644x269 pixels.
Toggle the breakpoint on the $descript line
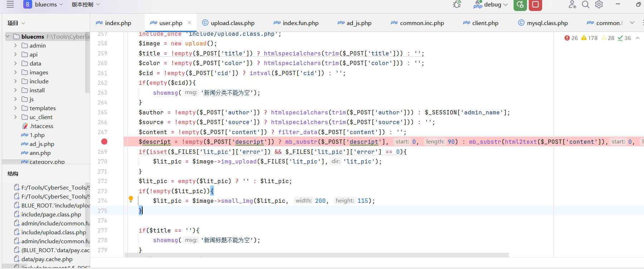pyautogui.click(x=104, y=142)
